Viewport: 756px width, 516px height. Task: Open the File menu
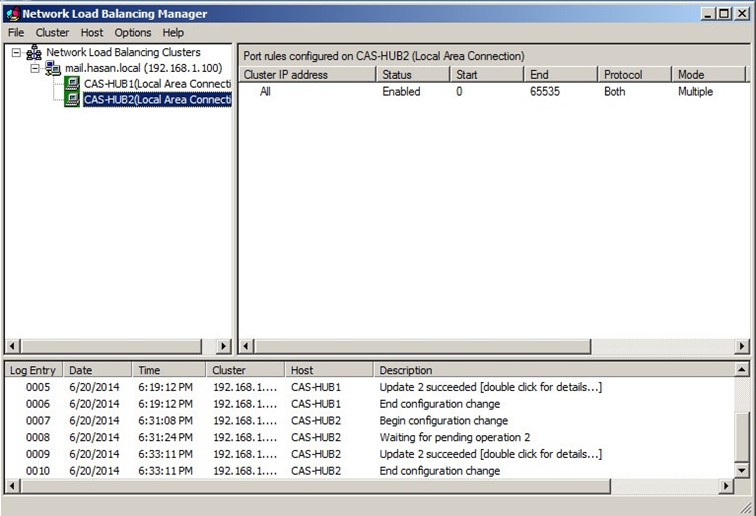[16, 33]
